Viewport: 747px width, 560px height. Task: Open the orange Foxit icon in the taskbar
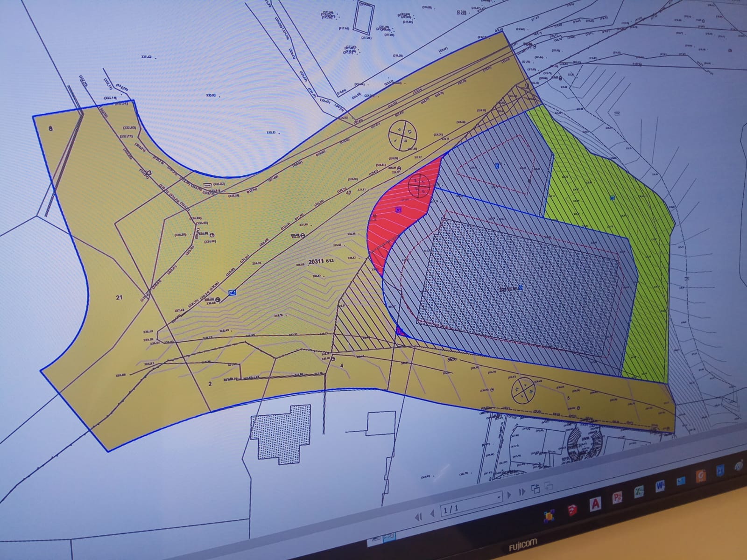[700, 476]
